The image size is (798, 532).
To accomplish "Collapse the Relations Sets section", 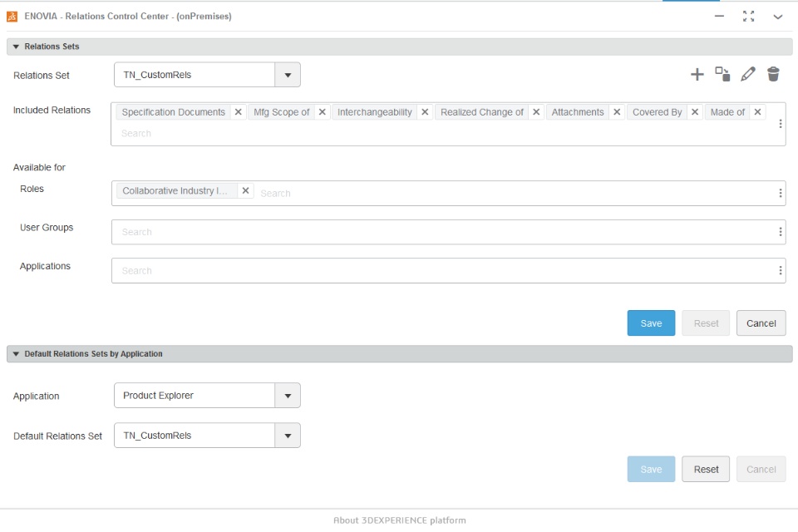I will (16, 47).
